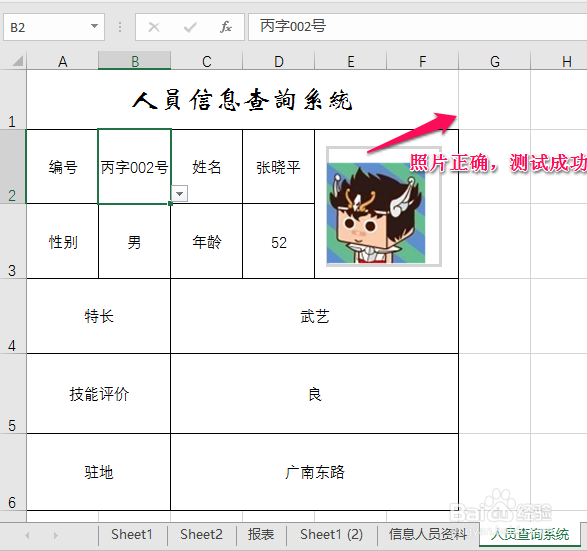
Task: Click the 广南东路 value cell
Action: (314, 472)
